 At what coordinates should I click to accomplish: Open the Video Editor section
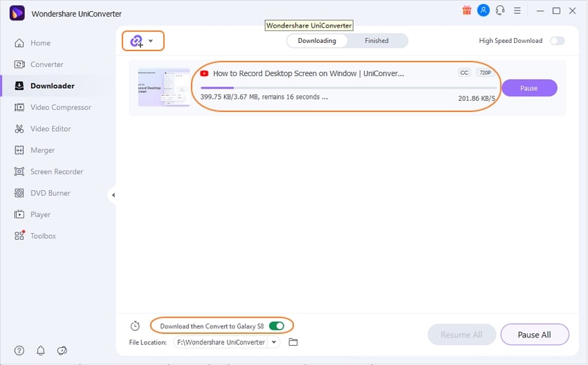(50, 129)
